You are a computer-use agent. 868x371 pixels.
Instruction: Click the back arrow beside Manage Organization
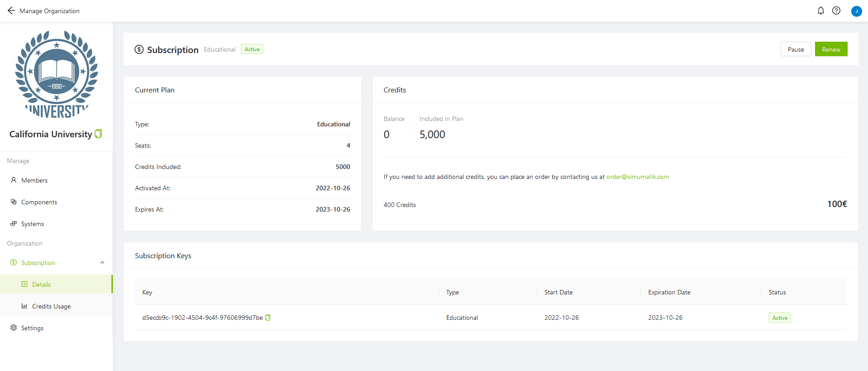[11, 10]
